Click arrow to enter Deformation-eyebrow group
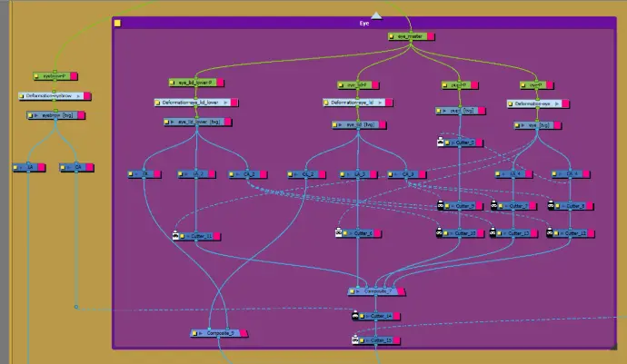 coord(78,96)
